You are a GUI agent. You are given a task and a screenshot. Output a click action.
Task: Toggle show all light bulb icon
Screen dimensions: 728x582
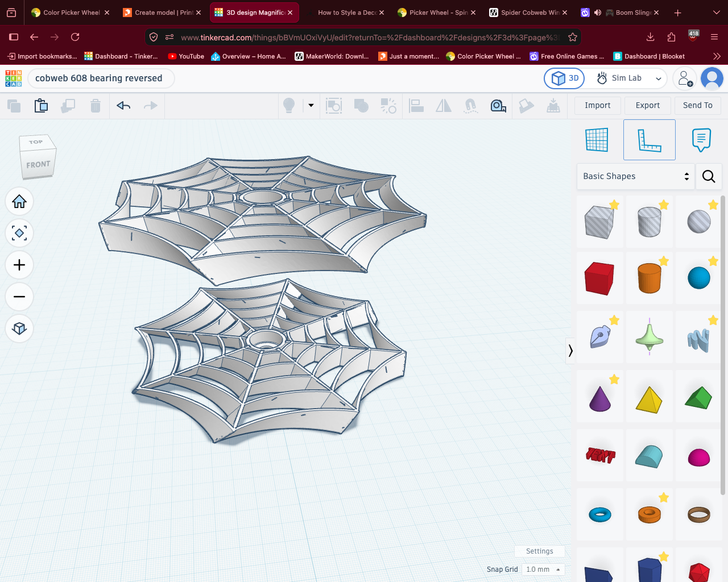coord(289,106)
